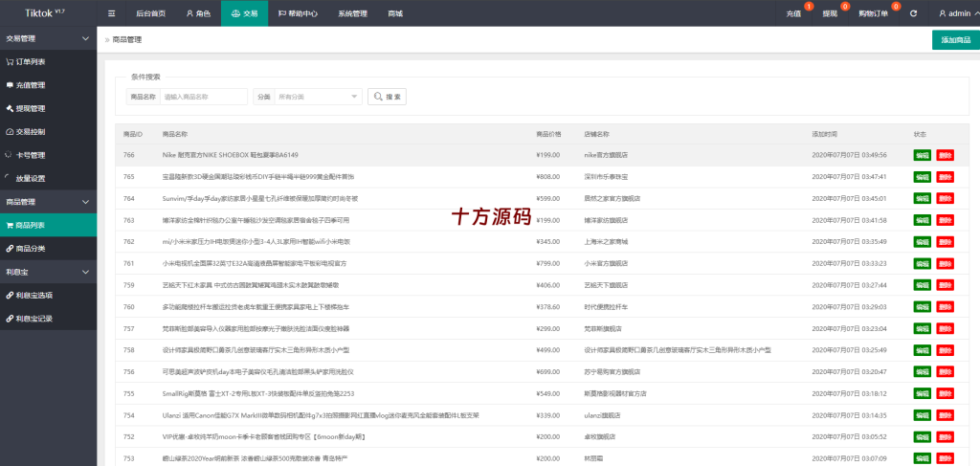Open 帮助中心 menu
The height and width of the screenshot is (466, 980).
point(298,13)
